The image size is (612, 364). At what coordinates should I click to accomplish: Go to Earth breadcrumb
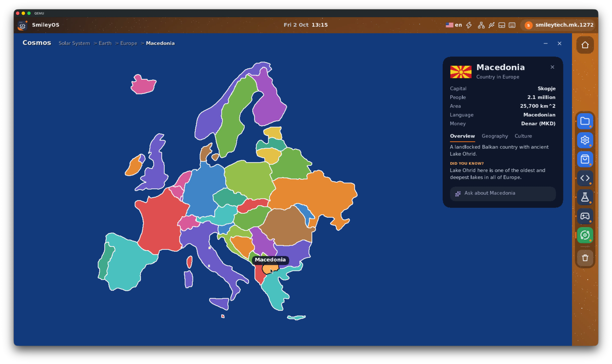[105, 43]
